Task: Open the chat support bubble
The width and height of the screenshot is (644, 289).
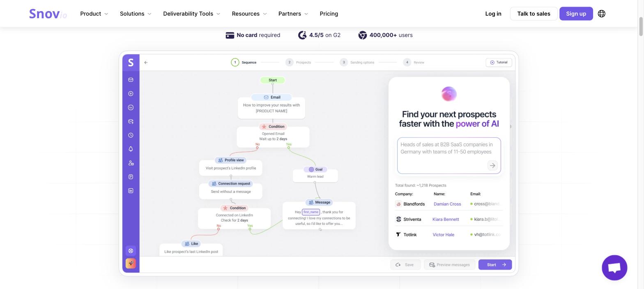Action: point(614,268)
